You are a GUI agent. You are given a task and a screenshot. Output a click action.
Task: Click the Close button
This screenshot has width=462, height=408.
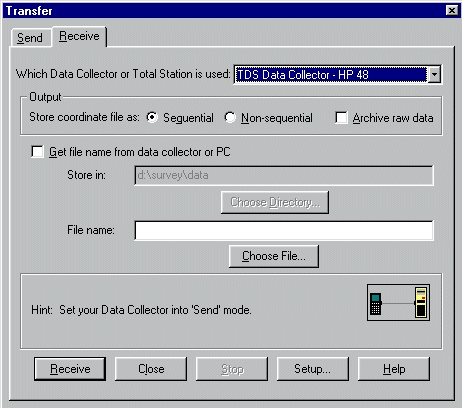151,369
